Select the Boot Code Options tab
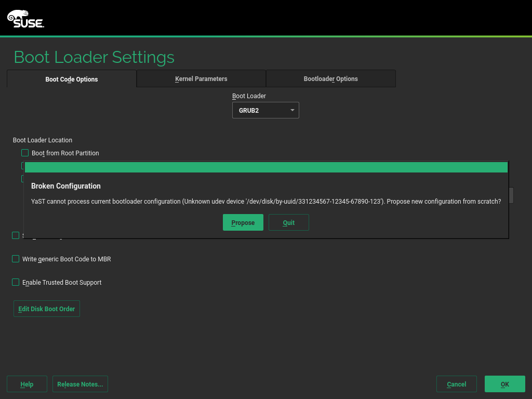 [x=72, y=79]
